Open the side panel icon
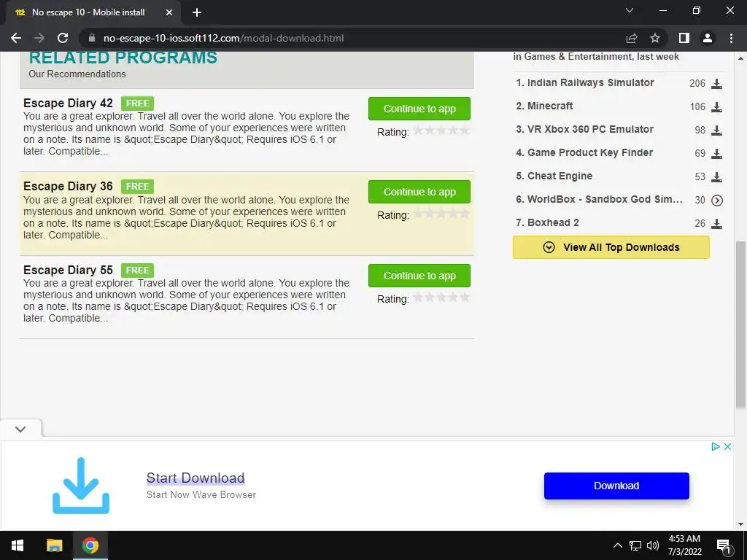 [x=684, y=38]
